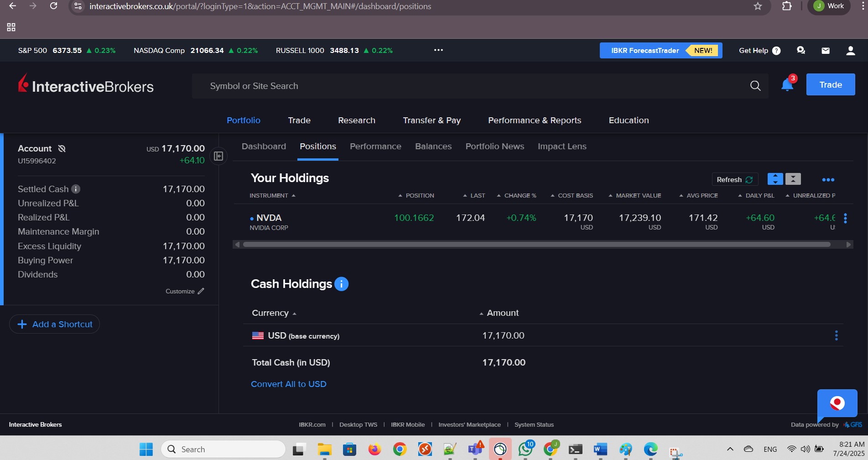This screenshot has height=460, width=868.
Task: Sort holdings by Instrument column
Action: (x=272, y=195)
